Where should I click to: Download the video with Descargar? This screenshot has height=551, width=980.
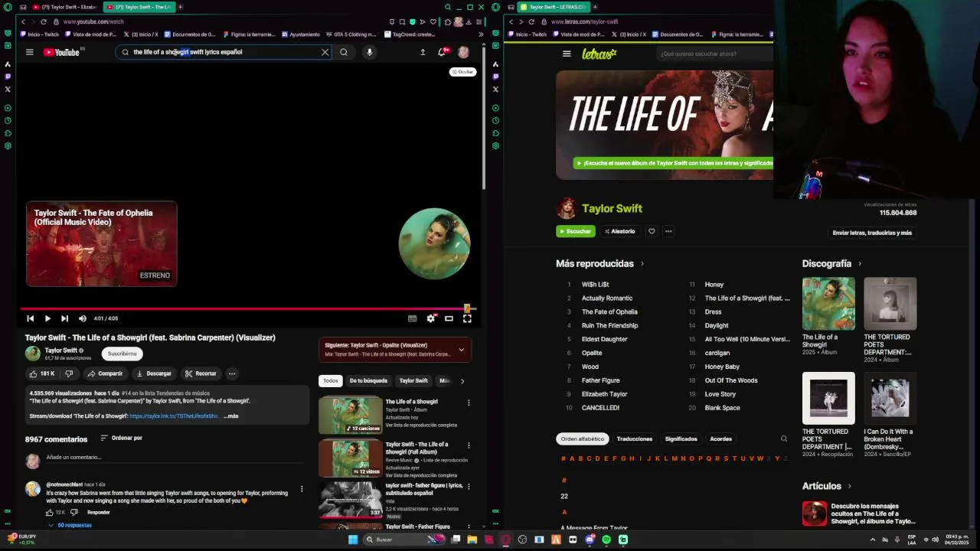(x=154, y=373)
